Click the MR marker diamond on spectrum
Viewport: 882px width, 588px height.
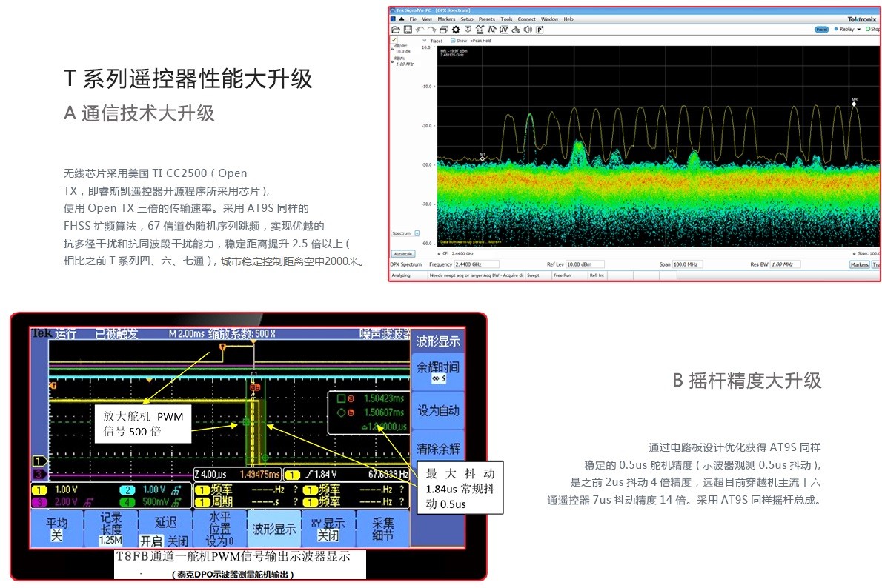point(855,104)
